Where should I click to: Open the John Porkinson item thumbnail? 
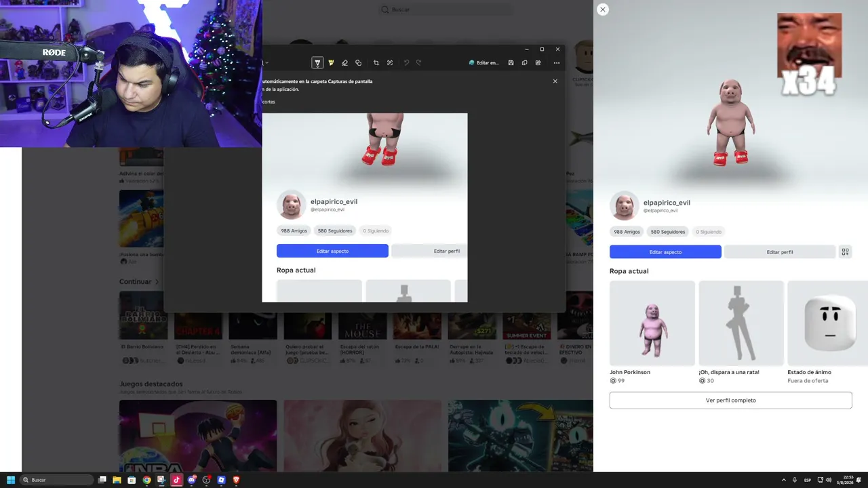coord(652,323)
